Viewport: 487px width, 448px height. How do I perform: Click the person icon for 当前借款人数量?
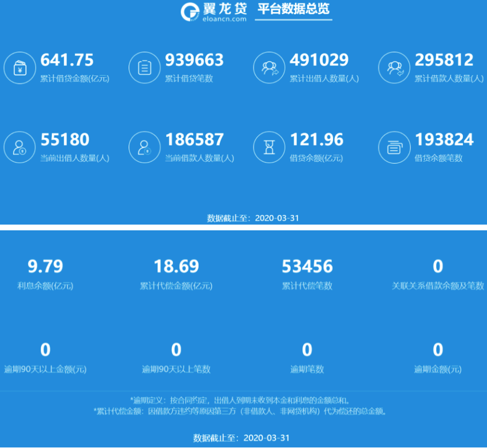pos(144,147)
